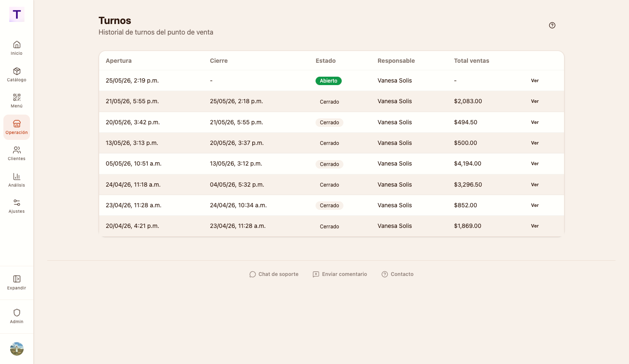
Task: Click the Cierre column header
Action: click(219, 61)
